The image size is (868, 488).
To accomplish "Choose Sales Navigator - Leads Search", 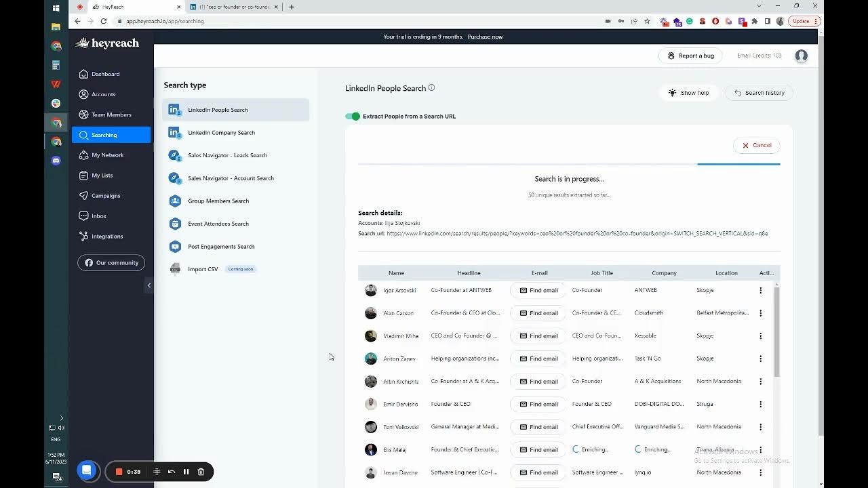I will [x=235, y=155].
